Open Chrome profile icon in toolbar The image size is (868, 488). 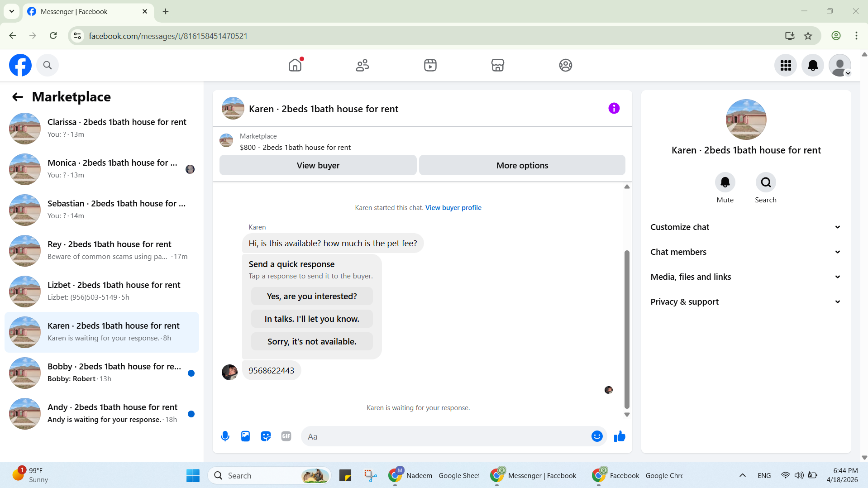(836, 36)
